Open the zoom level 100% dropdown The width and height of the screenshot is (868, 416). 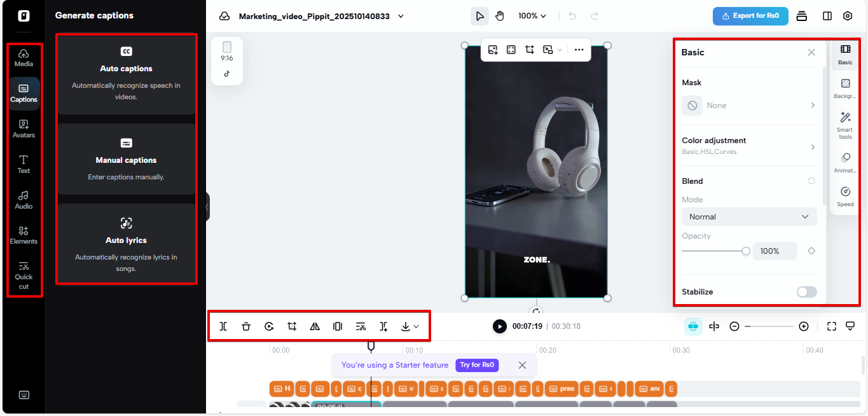click(532, 16)
